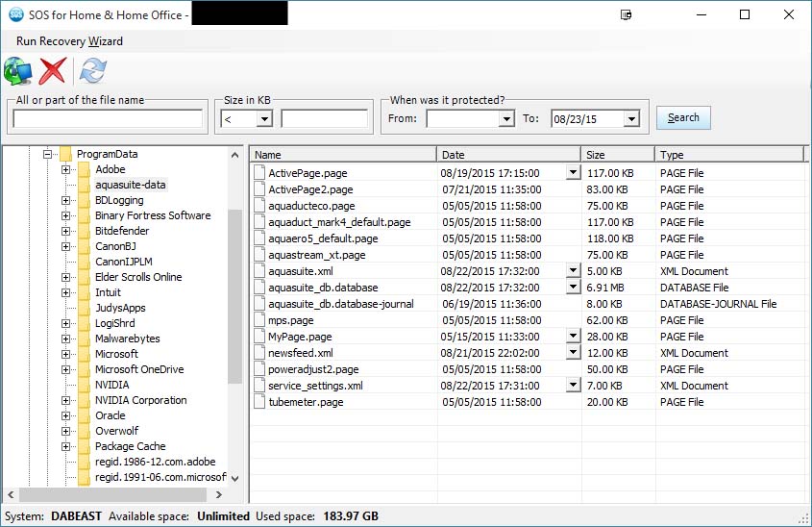The image size is (812, 527).
Task: Select the Bitdefender folder icon
Action: pyautogui.click(x=83, y=231)
